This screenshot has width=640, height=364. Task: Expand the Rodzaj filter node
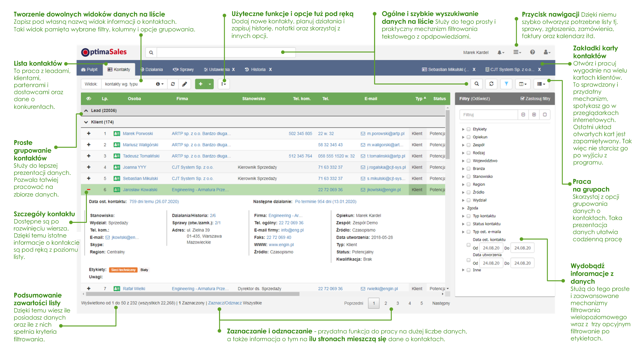pyautogui.click(x=463, y=153)
